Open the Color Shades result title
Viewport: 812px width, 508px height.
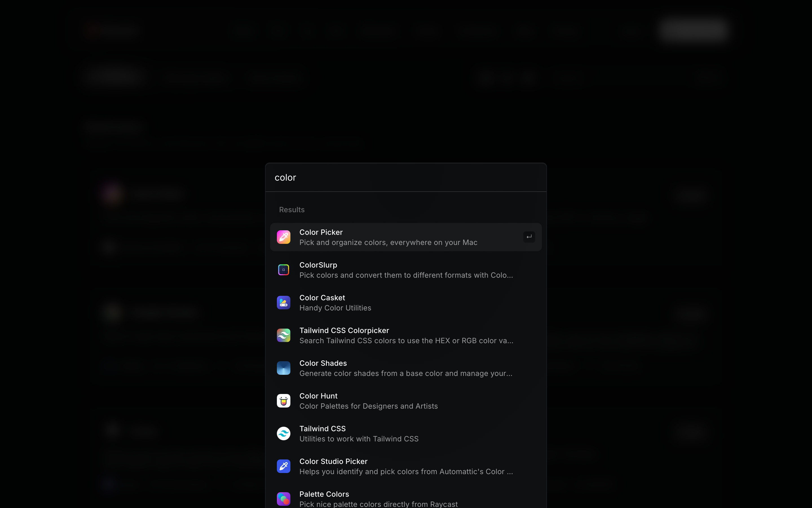[x=323, y=363]
